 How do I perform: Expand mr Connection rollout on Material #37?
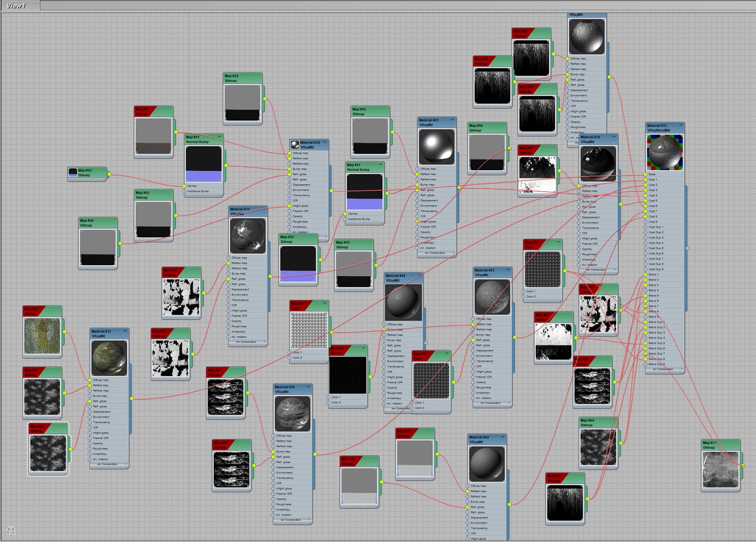tap(109, 464)
